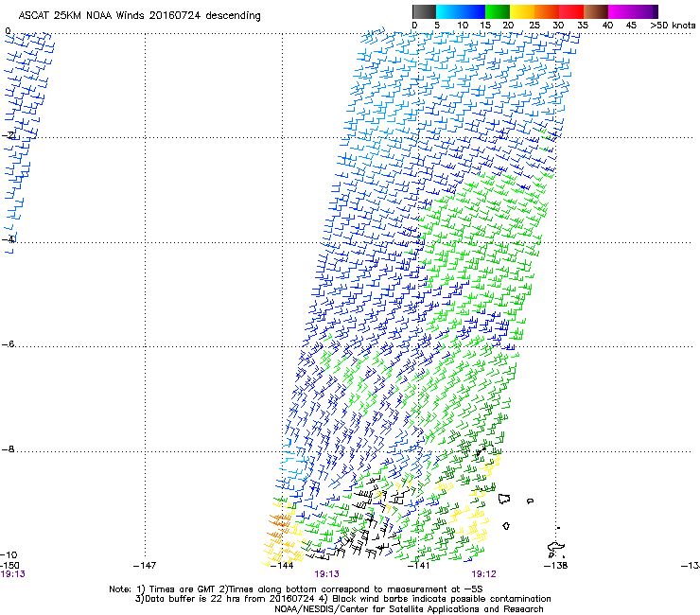The image size is (700, 615).
Task: Select the '35' legend tick label
Action: (x=583, y=26)
